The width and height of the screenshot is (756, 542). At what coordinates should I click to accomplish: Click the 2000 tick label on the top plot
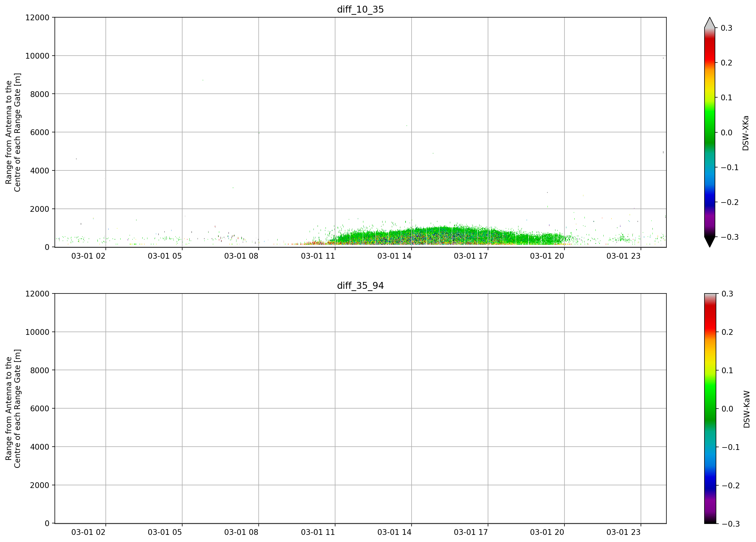(40, 209)
